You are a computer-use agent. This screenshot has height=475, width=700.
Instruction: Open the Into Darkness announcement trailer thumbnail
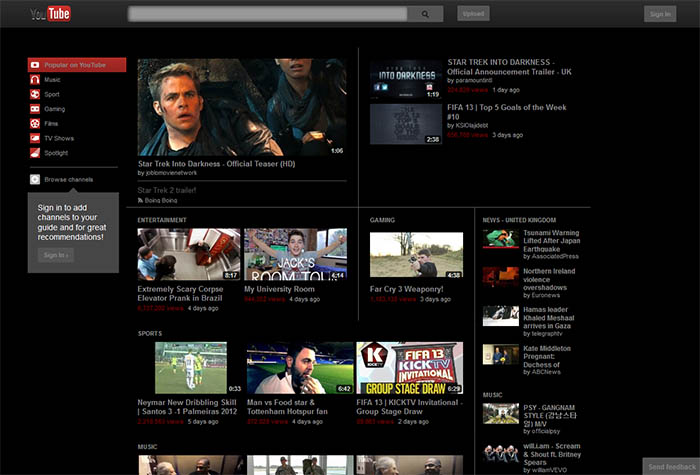pyautogui.click(x=406, y=79)
